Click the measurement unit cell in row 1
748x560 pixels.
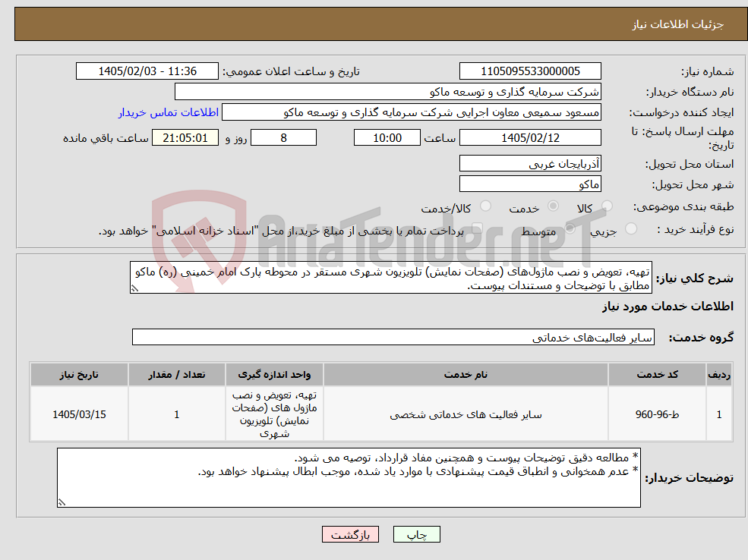274,414
